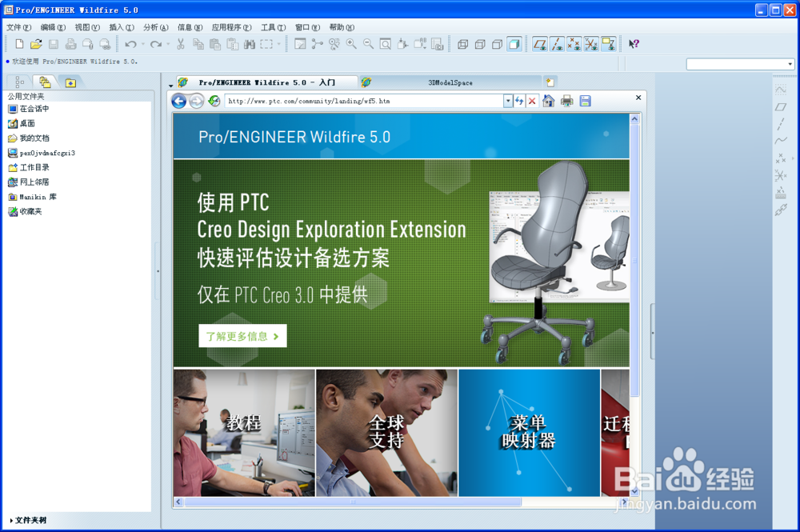This screenshot has width=800, height=532.
Task: Toggle datum planes display
Action: 539,44
